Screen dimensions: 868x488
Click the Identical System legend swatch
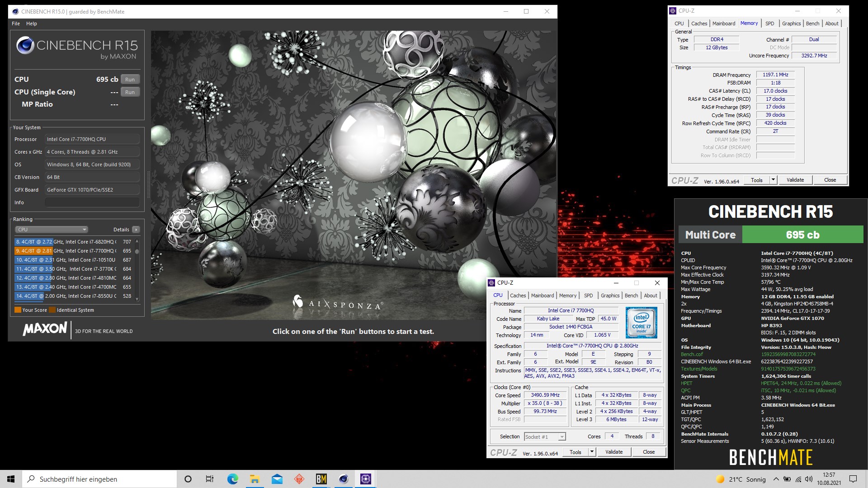[52, 310]
